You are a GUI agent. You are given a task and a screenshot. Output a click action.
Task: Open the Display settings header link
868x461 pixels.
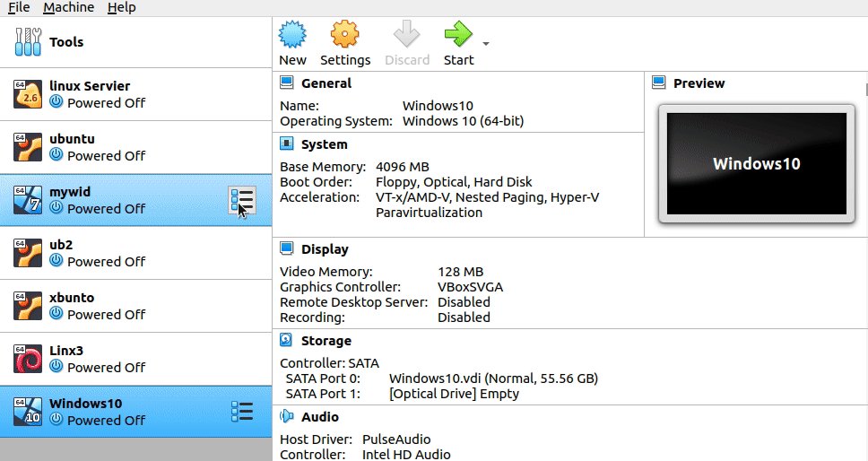point(325,249)
